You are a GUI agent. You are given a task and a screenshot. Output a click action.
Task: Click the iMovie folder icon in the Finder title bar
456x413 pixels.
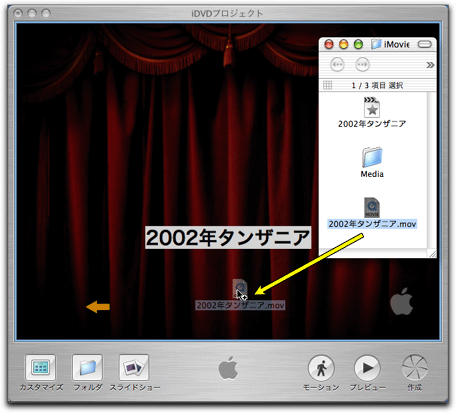pyautogui.click(x=376, y=44)
